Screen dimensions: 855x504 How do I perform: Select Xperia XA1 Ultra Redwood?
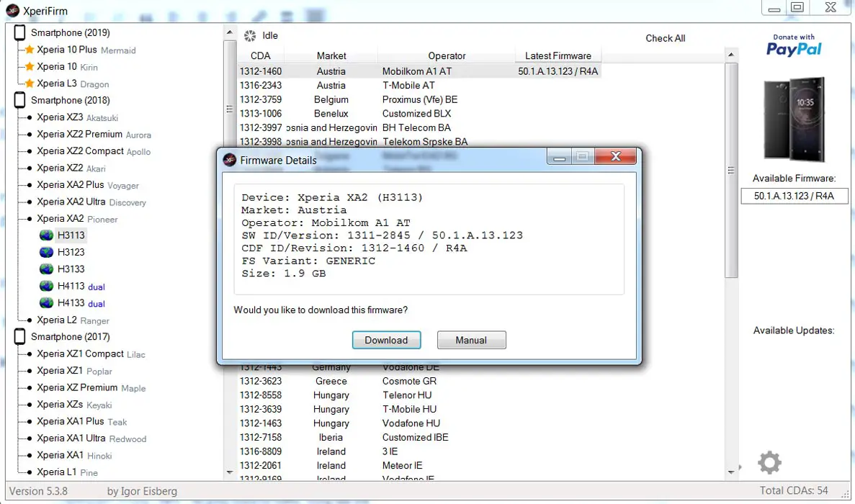(x=91, y=438)
